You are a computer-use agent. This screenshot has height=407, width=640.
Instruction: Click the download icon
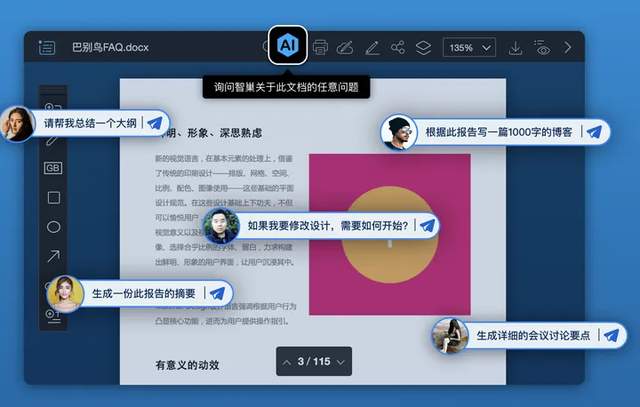(x=515, y=48)
